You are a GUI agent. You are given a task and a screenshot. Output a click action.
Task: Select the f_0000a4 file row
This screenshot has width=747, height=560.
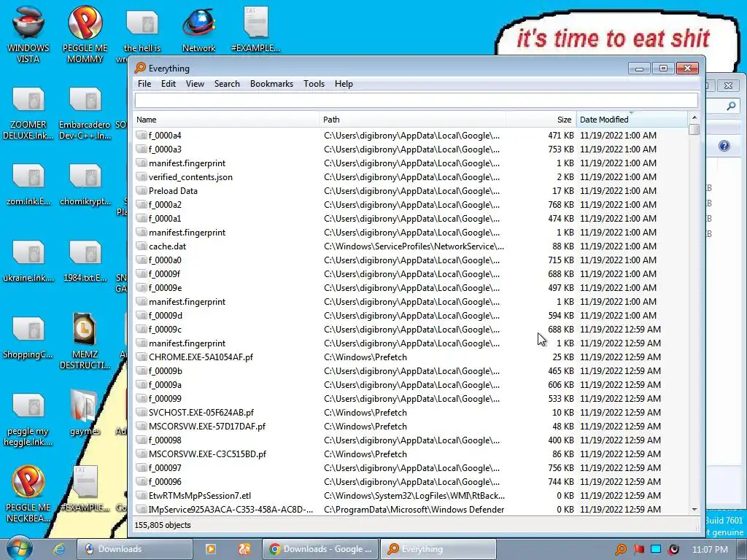click(411, 135)
